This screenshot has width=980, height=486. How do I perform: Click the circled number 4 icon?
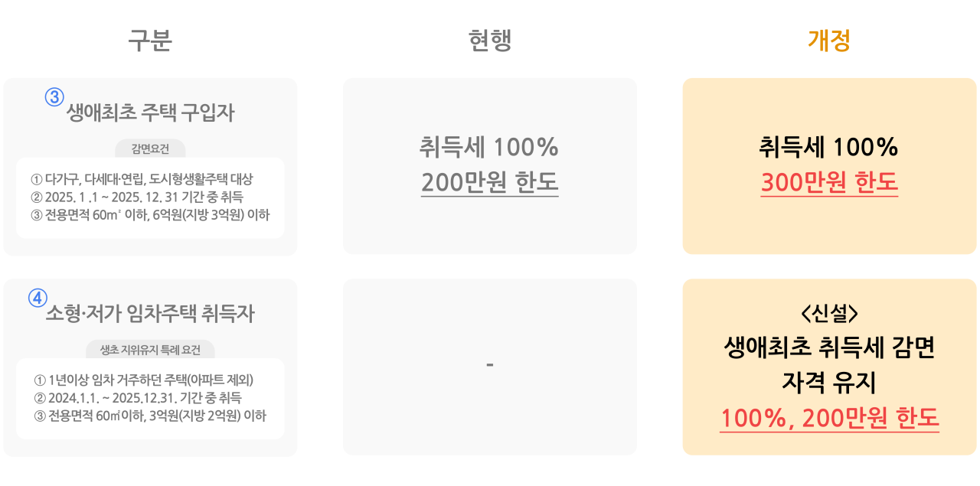tap(38, 298)
